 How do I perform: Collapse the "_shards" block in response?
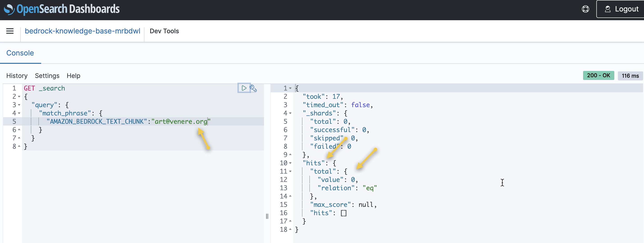(x=290, y=113)
